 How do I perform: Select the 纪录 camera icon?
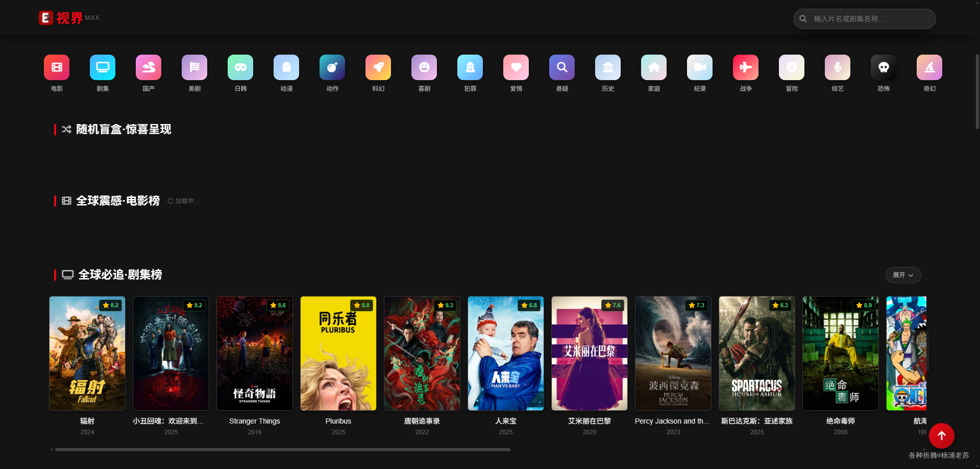pyautogui.click(x=700, y=67)
